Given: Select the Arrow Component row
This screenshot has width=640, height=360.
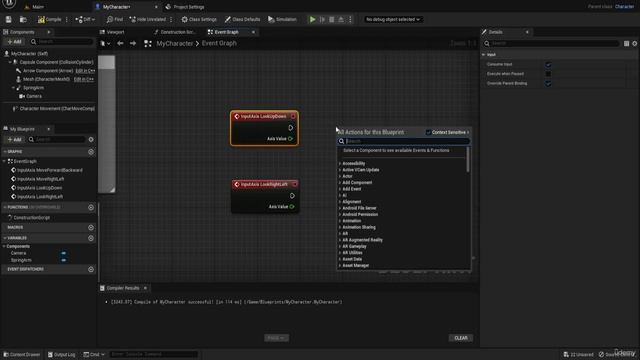Looking at the screenshot, I should pos(48,71).
